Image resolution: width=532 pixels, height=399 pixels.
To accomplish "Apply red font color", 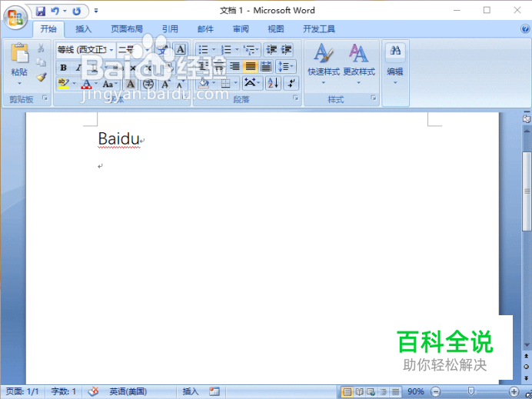I will click(x=87, y=84).
